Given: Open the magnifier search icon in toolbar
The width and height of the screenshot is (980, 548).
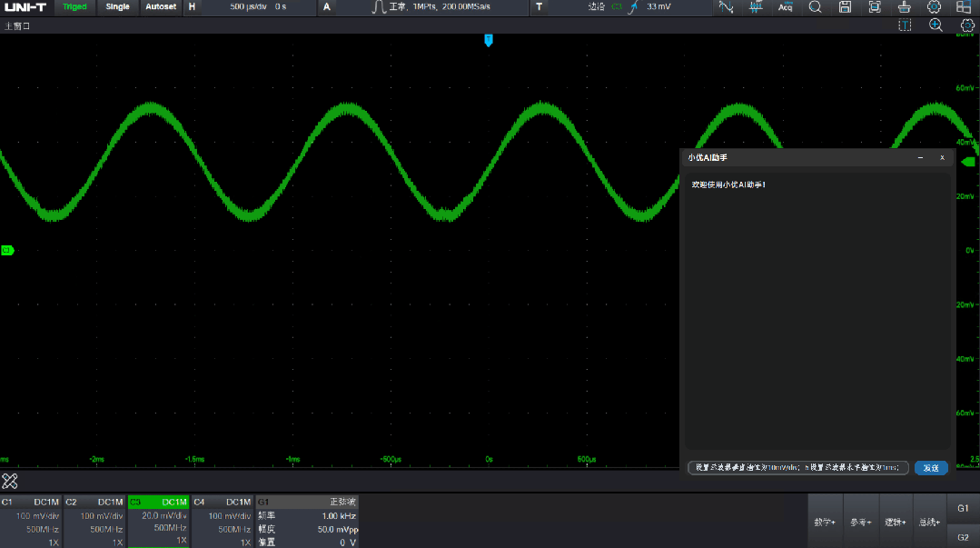Looking at the screenshot, I should pyautogui.click(x=815, y=7).
